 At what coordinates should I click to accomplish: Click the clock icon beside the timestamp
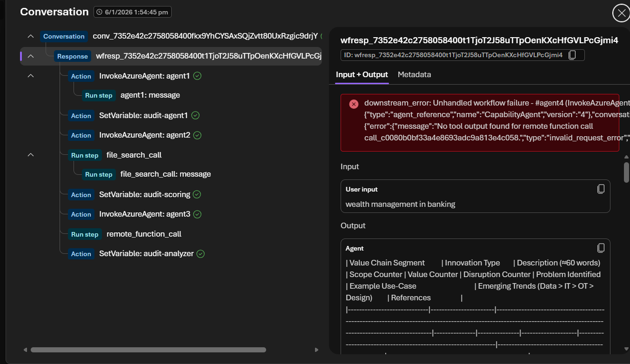click(x=99, y=13)
